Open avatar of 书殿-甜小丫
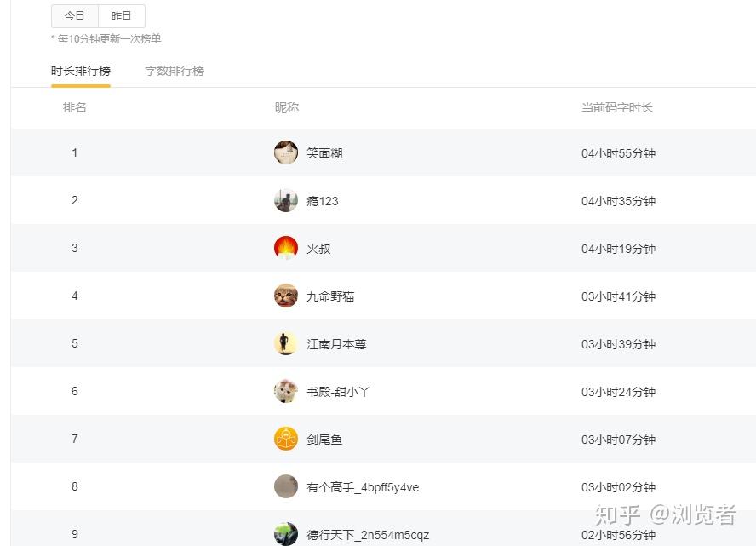 pyautogui.click(x=286, y=391)
